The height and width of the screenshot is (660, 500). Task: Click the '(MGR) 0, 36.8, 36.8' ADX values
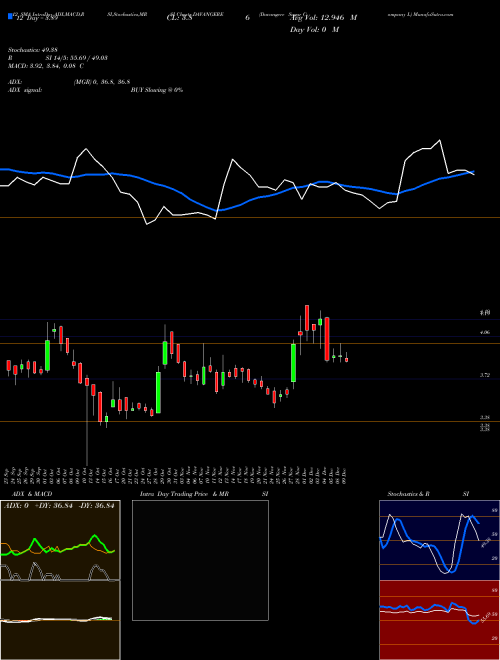(102, 82)
